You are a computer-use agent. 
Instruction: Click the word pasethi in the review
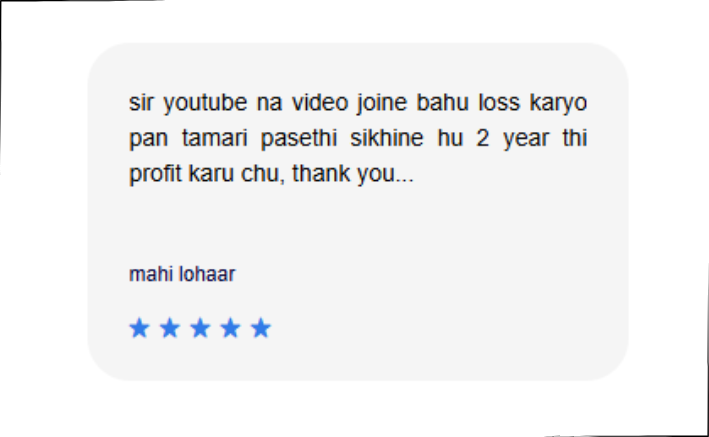(299, 139)
